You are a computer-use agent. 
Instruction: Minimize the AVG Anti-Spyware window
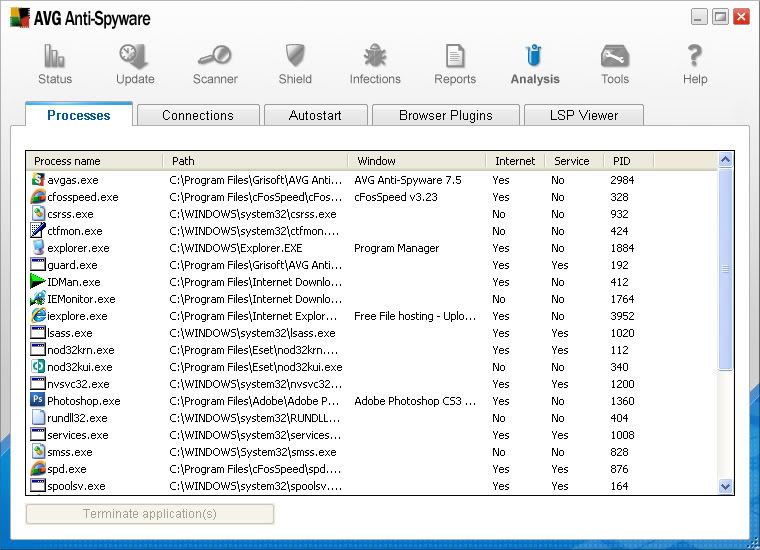pos(698,17)
